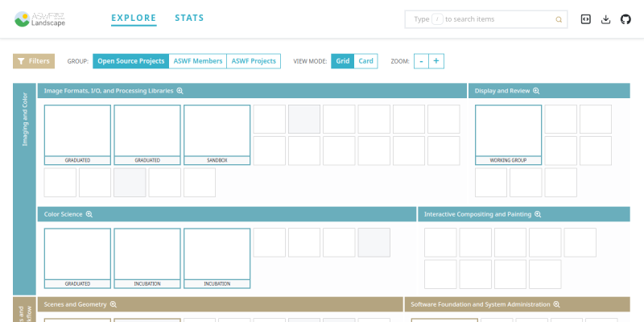Zoom into Display and Review category
Screen dimensions: 644x322
point(536,91)
